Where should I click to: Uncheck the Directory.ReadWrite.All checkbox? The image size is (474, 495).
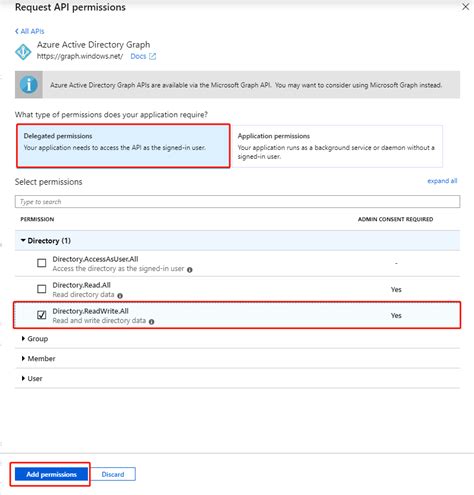click(x=42, y=315)
